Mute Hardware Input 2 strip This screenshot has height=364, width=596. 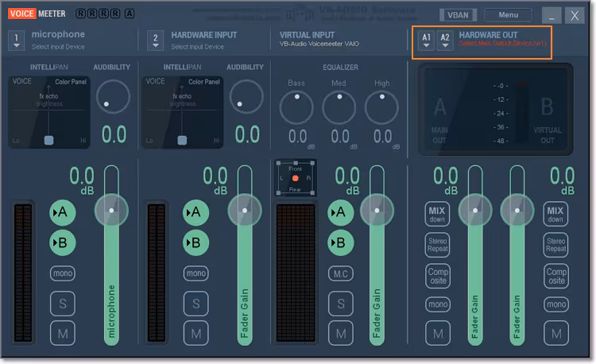(196, 333)
